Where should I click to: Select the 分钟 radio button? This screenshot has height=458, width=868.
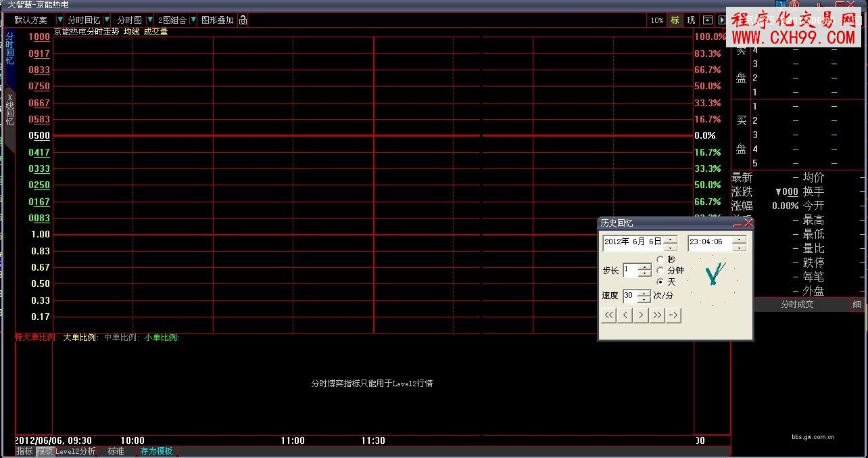(x=660, y=271)
